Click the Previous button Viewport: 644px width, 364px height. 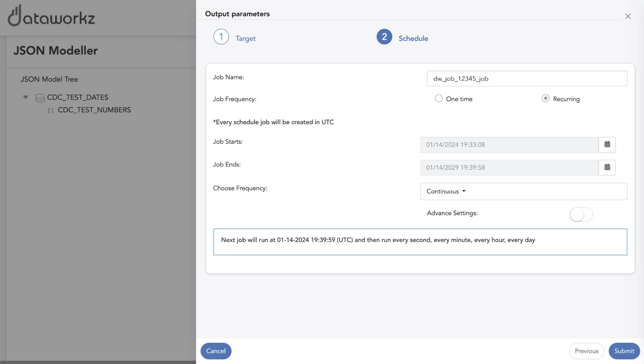587,351
